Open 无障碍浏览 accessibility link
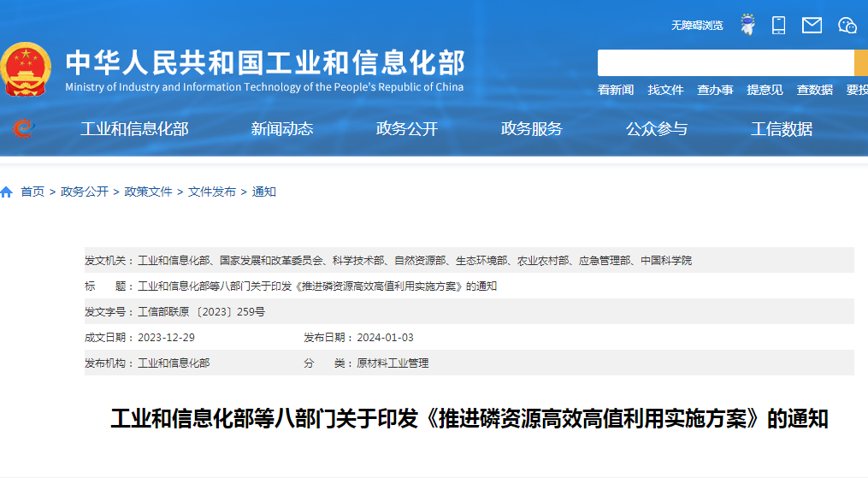This screenshot has height=478, width=868. pyautogui.click(x=697, y=26)
